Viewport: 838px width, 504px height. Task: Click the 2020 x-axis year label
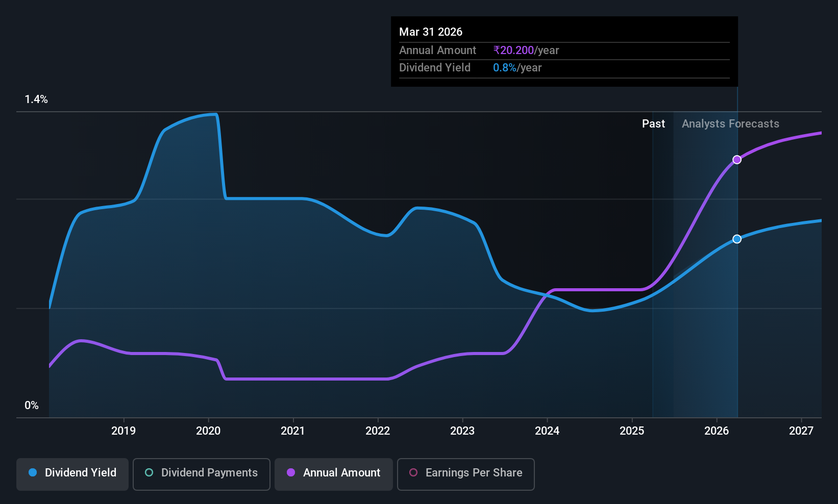[208, 431]
